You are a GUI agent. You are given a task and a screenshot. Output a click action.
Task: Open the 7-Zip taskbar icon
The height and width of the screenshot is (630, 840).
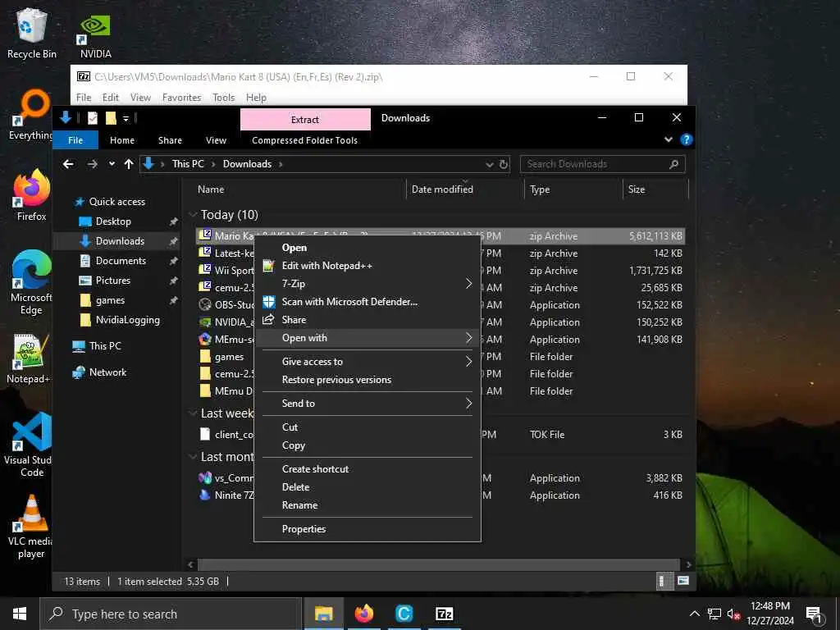click(444, 614)
